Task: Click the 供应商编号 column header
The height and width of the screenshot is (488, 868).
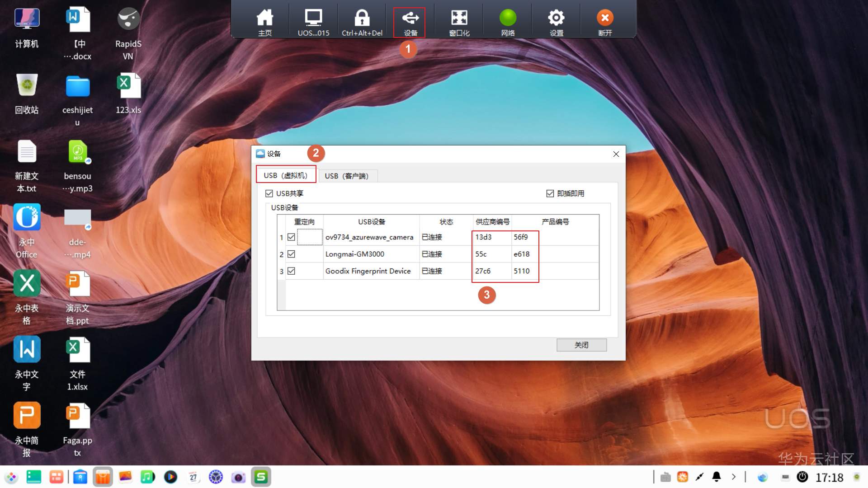Action: (x=492, y=222)
